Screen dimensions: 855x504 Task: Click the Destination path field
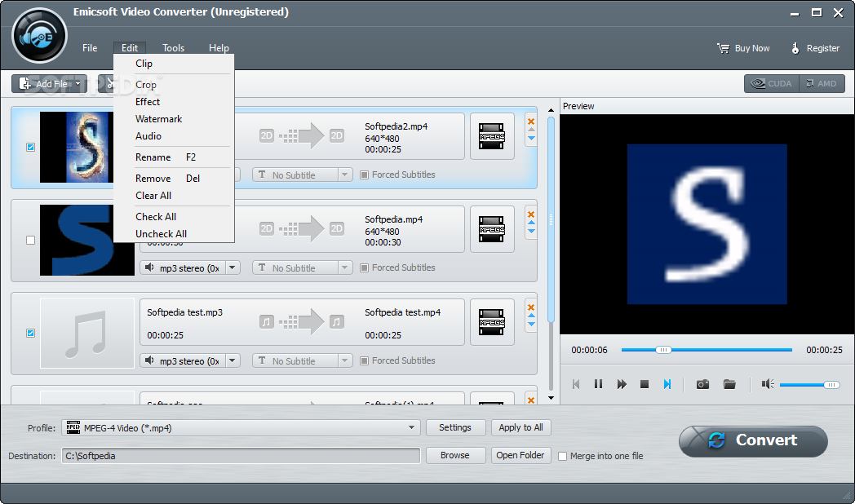click(241, 456)
